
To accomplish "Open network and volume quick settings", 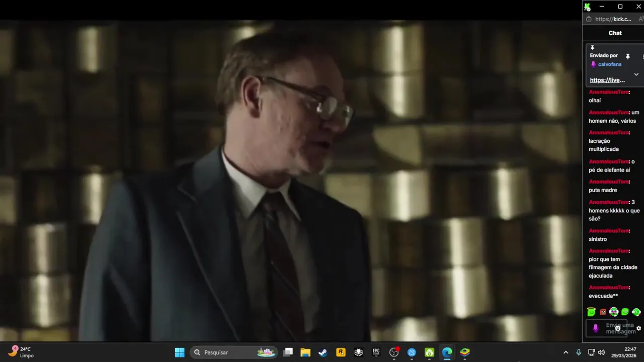I will click(597, 352).
